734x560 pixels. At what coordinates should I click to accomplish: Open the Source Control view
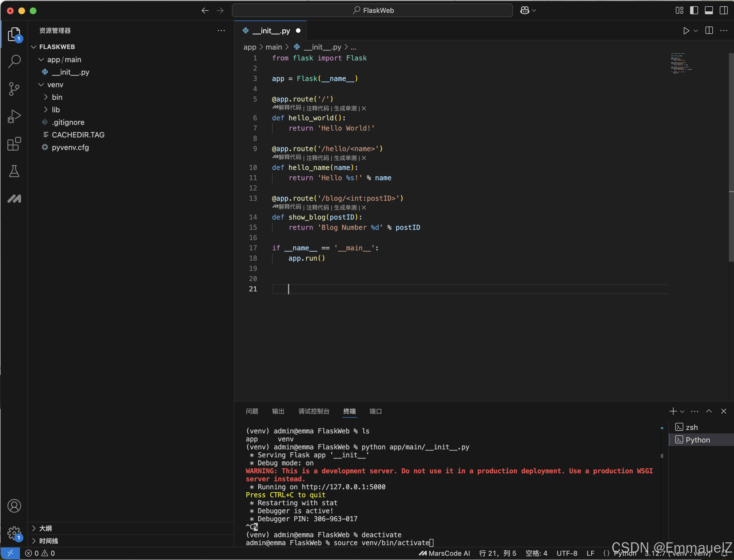coord(14,89)
